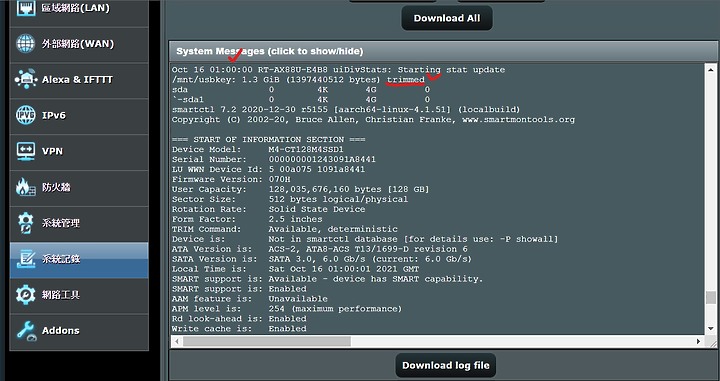The height and width of the screenshot is (381, 720).
Task: Click the horizontal scrollbar right arrow
Action: [x=698, y=341]
